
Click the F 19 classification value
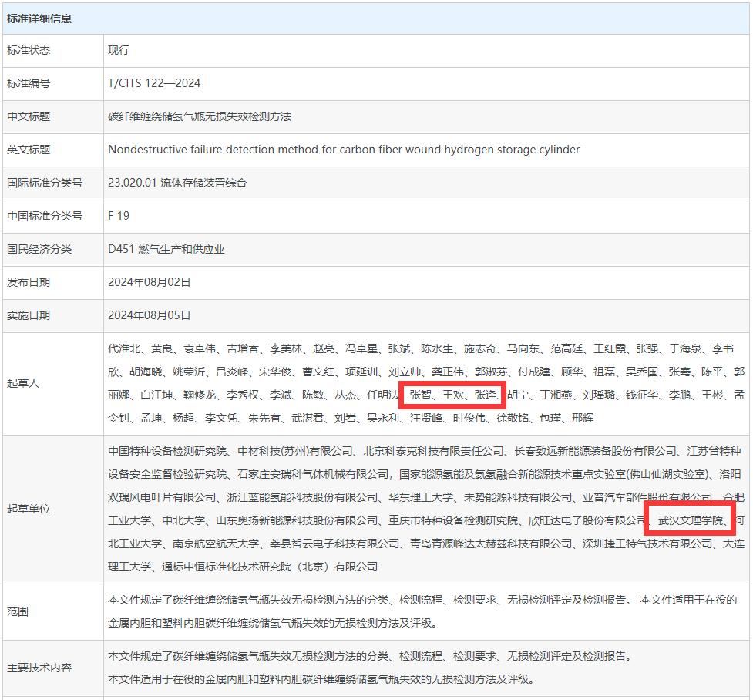pos(119,216)
